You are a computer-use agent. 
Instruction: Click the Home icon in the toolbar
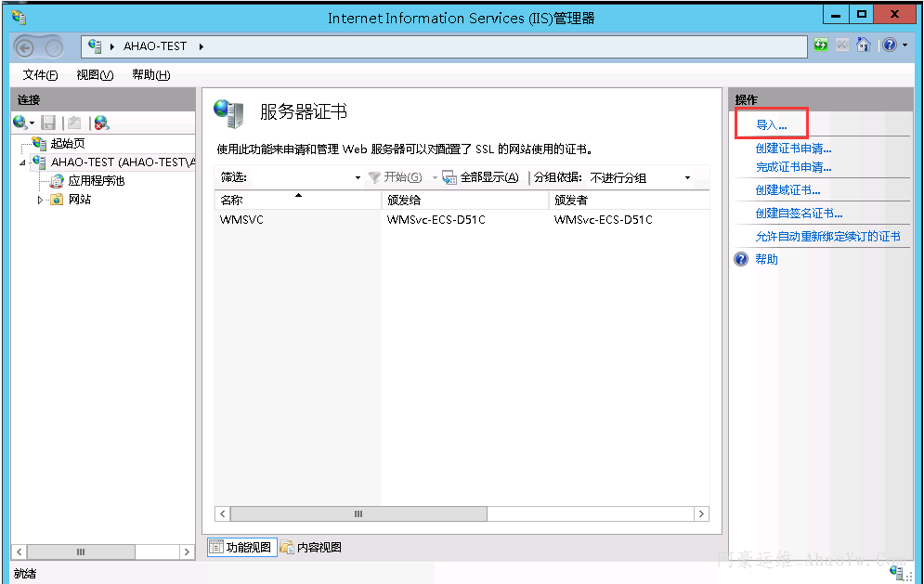pos(863,45)
